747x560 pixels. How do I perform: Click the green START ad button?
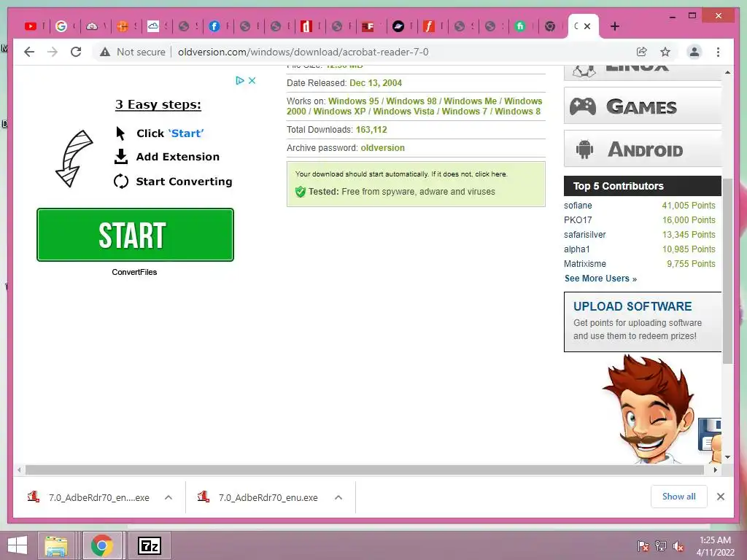click(x=135, y=235)
